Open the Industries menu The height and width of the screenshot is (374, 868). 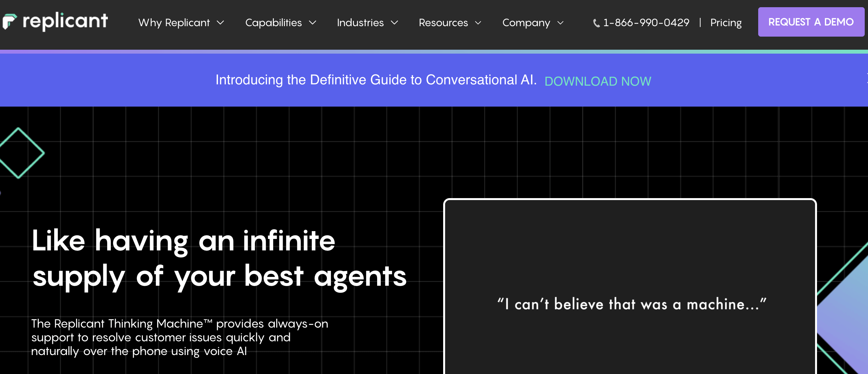click(x=360, y=23)
